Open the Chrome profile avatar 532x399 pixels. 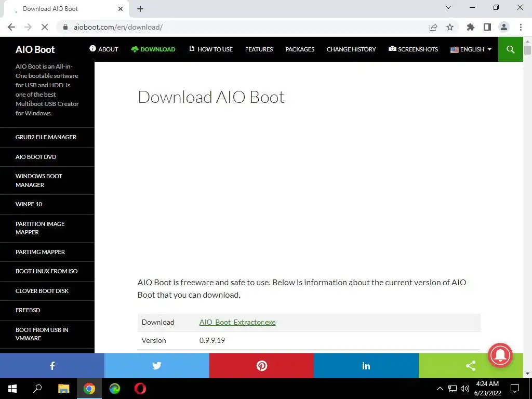pos(504,27)
